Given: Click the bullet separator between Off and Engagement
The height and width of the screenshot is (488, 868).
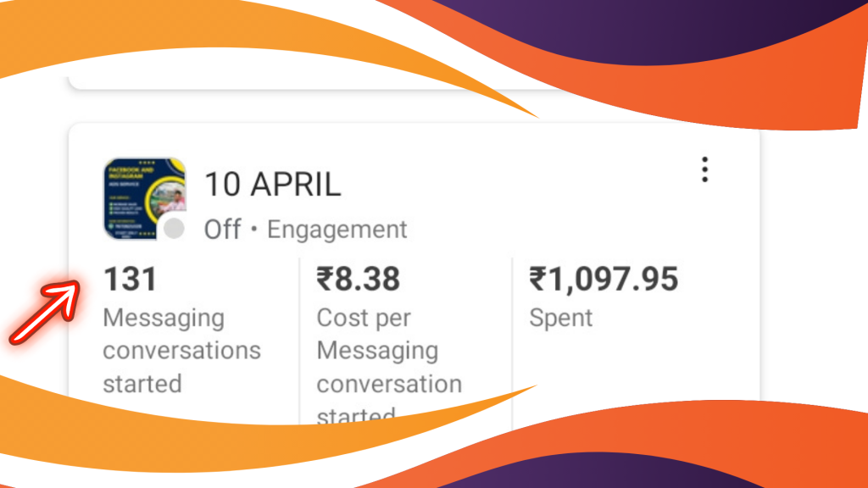Looking at the screenshot, I should pyautogui.click(x=253, y=230).
